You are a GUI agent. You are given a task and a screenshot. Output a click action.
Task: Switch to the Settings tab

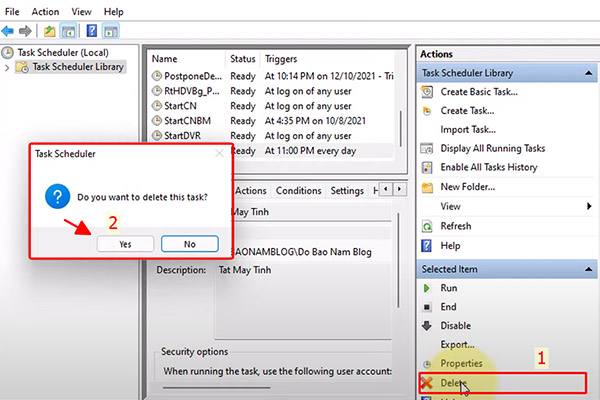pyautogui.click(x=347, y=191)
